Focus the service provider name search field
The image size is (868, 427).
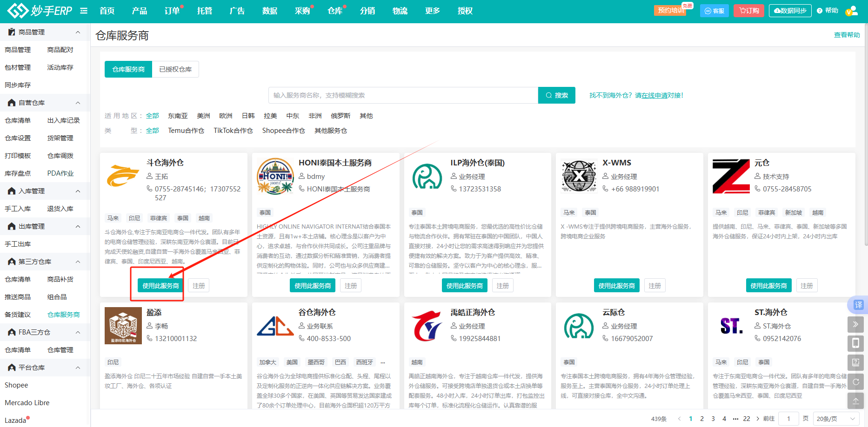(403, 95)
